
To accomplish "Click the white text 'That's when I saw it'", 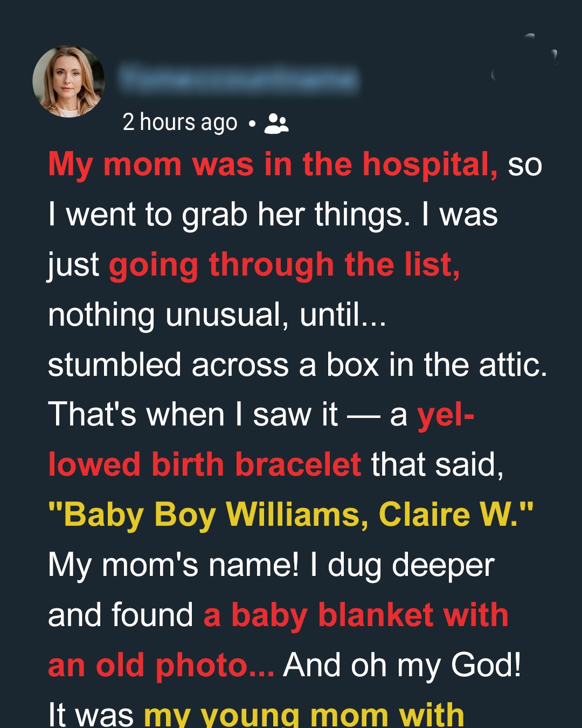I will pyautogui.click(x=192, y=415).
